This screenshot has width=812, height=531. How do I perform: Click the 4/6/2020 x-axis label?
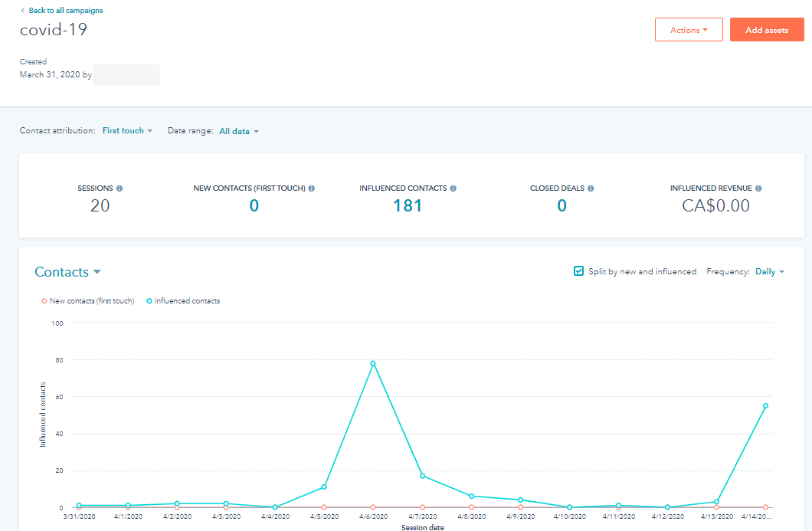point(373,516)
